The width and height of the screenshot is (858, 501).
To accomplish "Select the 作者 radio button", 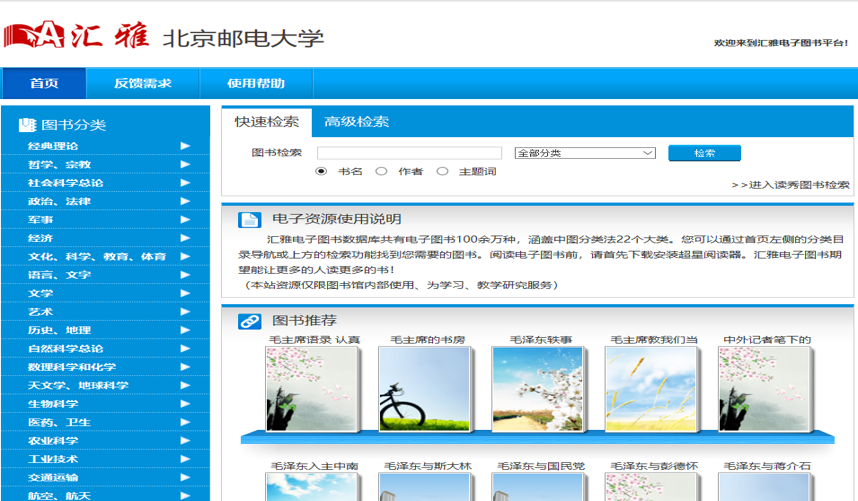I will [x=381, y=171].
